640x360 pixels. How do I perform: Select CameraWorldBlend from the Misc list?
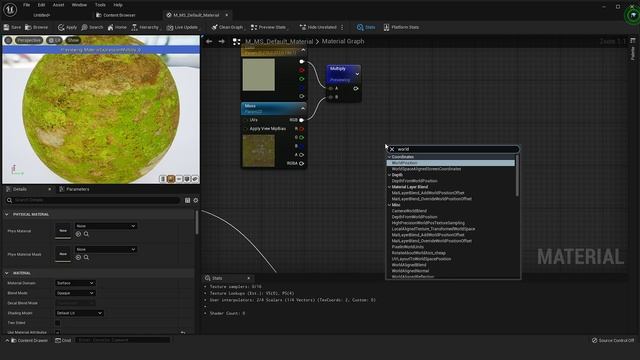pos(409,211)
